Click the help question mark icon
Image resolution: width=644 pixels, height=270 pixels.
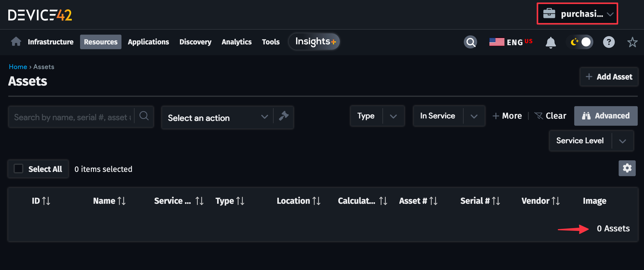coord(609,42)
